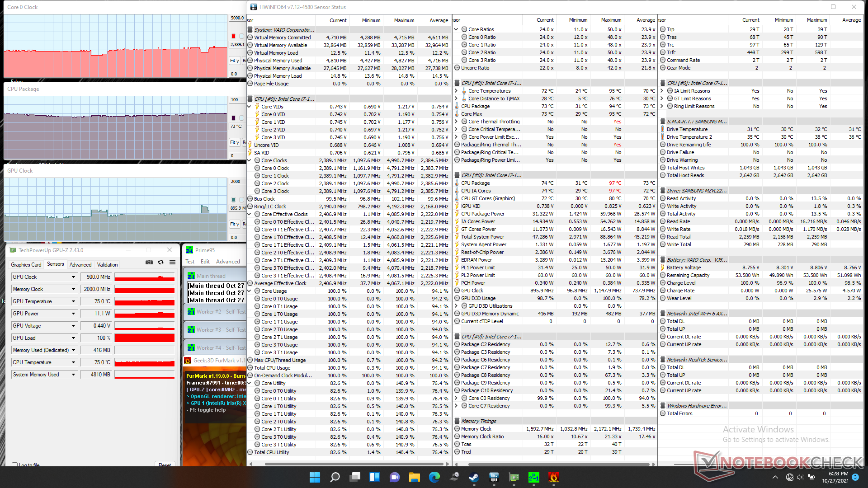Click the CPU Package Power sensor row

click(x=555, y=214)
